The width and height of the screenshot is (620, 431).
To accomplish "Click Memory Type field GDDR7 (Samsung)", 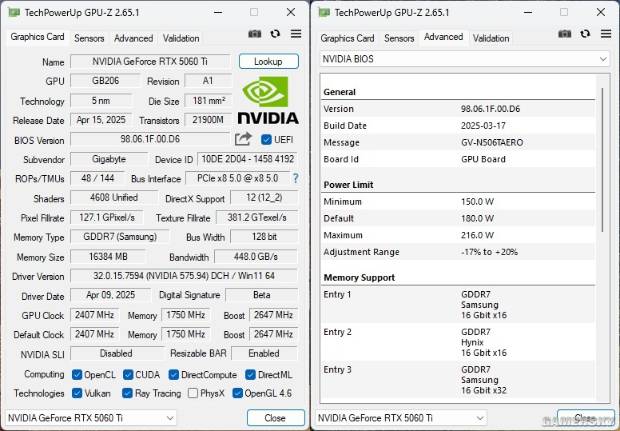I will tap(120, 237).
